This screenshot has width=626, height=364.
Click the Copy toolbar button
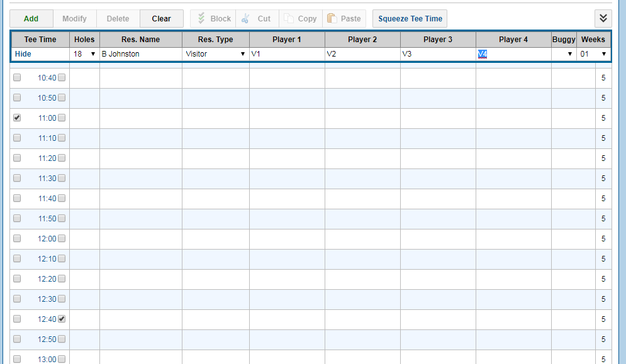[x=301, y=19]
